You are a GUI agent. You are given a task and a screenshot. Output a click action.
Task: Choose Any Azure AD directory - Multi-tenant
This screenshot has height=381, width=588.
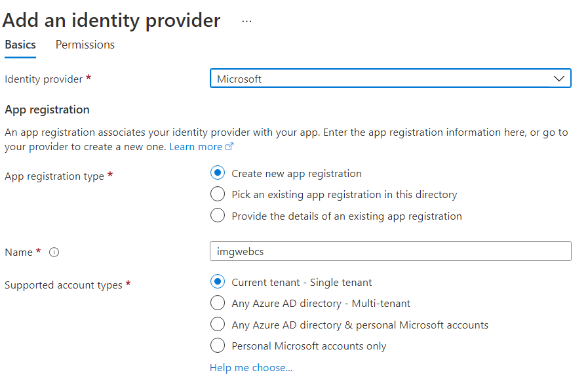pos(218,304)
